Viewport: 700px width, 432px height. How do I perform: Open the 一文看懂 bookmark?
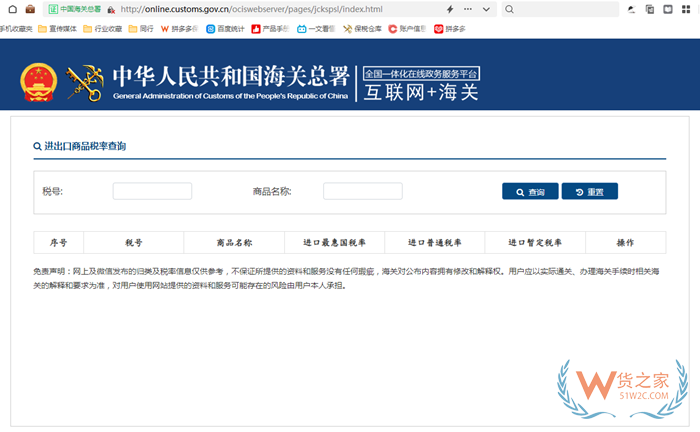(316, 29)
